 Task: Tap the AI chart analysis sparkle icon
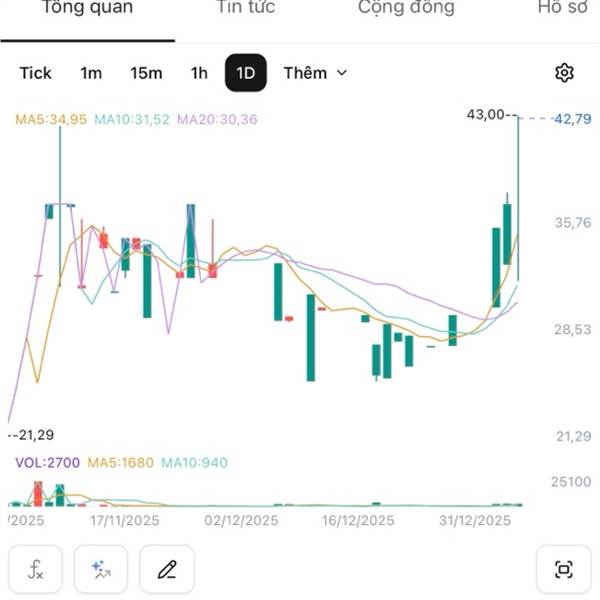click(x=101, y=569)
